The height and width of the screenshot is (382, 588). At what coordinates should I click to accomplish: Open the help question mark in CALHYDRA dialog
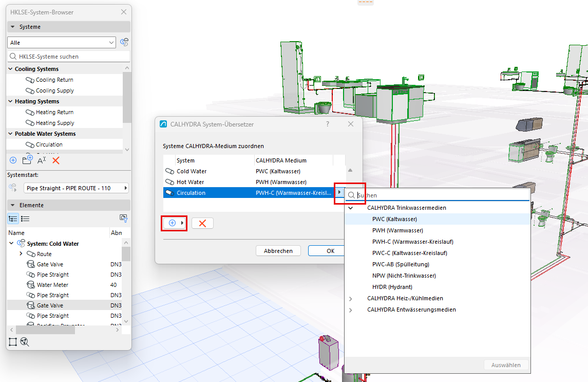(328, 124)
